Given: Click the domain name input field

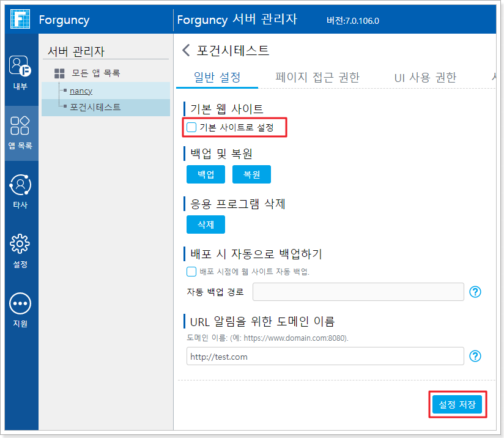Looking at the screenshot, I should (325, 357).
